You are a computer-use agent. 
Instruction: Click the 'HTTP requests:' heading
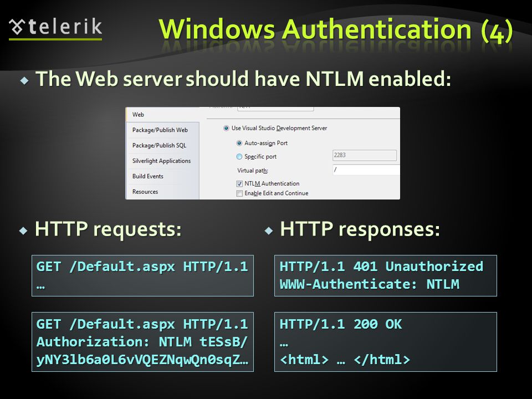point(108,229)
